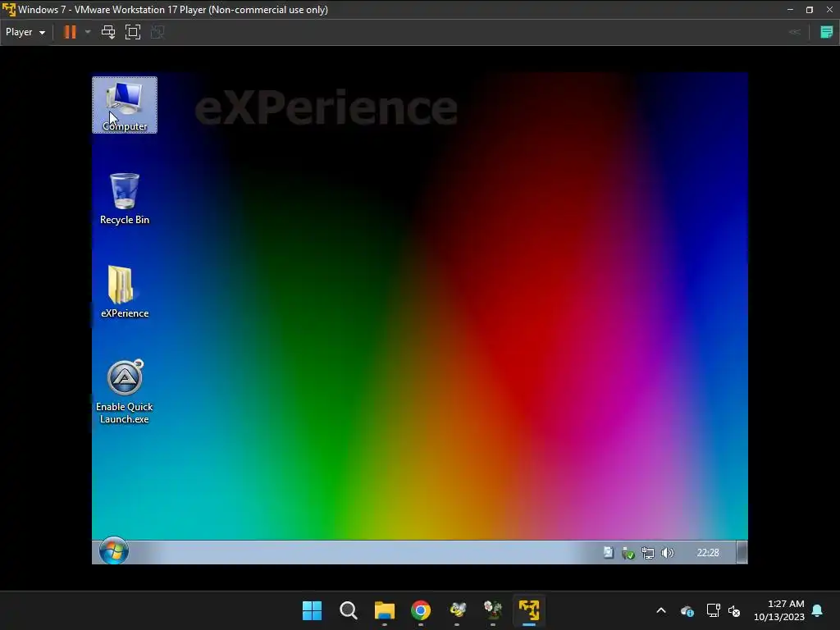Viewport: 840px width, 630px height.
Task: Click the Action Center flag tray icon
Action: (x=608, y=552)
